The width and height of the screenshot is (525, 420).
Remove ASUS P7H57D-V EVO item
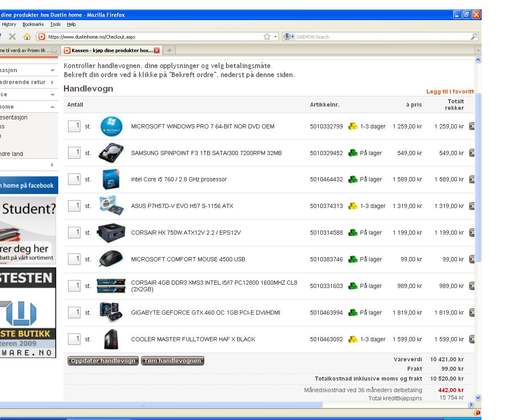(472, 206)
